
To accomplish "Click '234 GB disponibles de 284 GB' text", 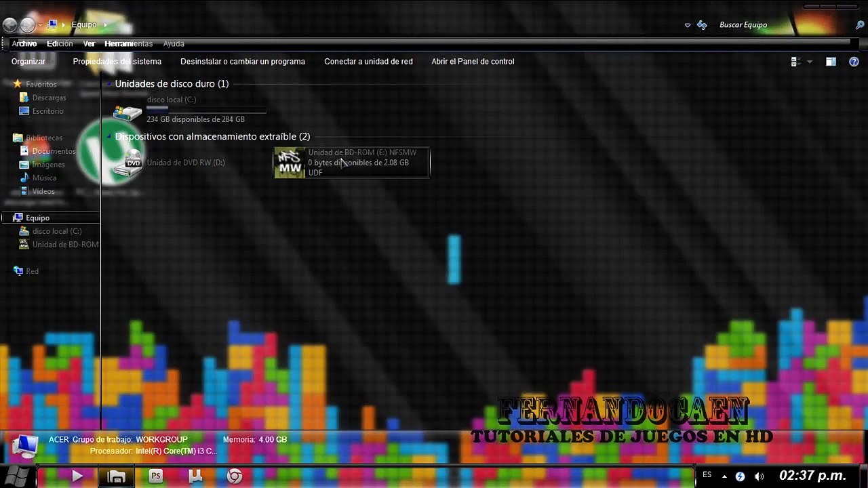I will 195,119.
